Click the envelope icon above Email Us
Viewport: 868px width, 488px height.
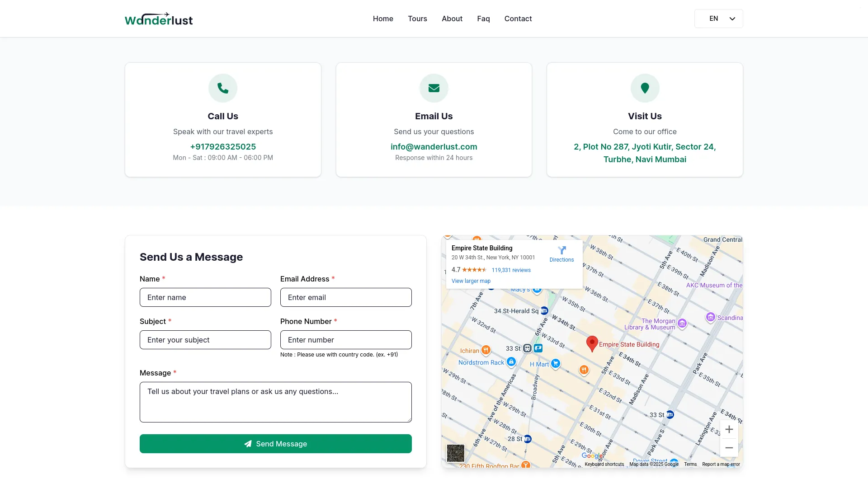[434, 88]
